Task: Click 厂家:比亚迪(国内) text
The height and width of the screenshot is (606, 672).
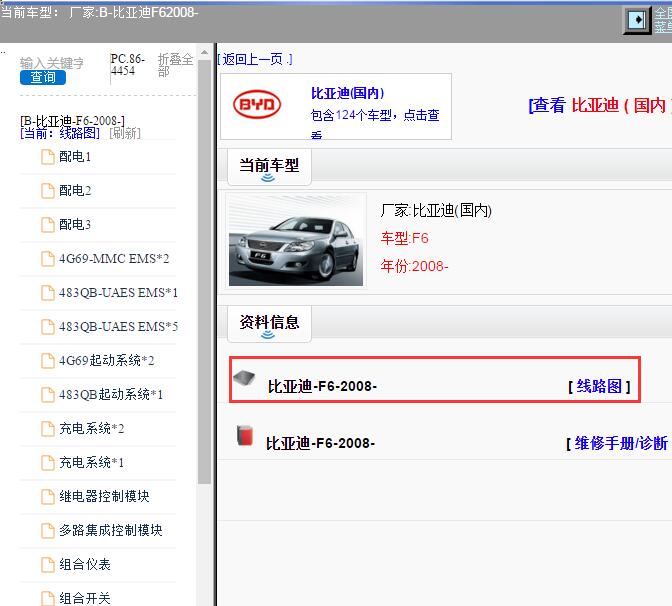Action: coord(436,210)
